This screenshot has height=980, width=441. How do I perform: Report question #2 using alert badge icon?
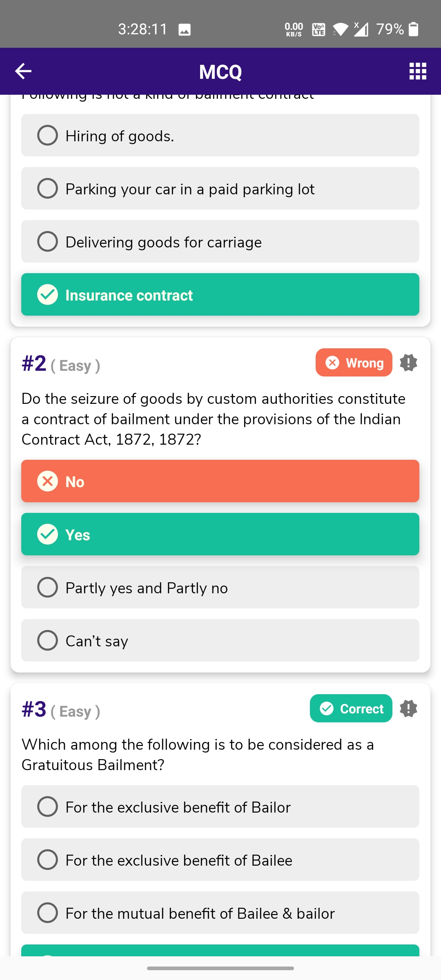[x=408, y=363]
